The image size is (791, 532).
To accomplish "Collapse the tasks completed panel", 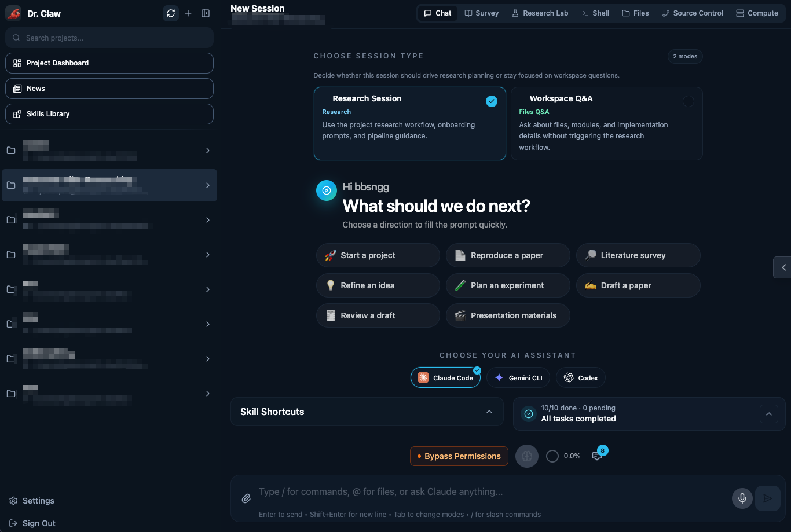I will (769, 413).
